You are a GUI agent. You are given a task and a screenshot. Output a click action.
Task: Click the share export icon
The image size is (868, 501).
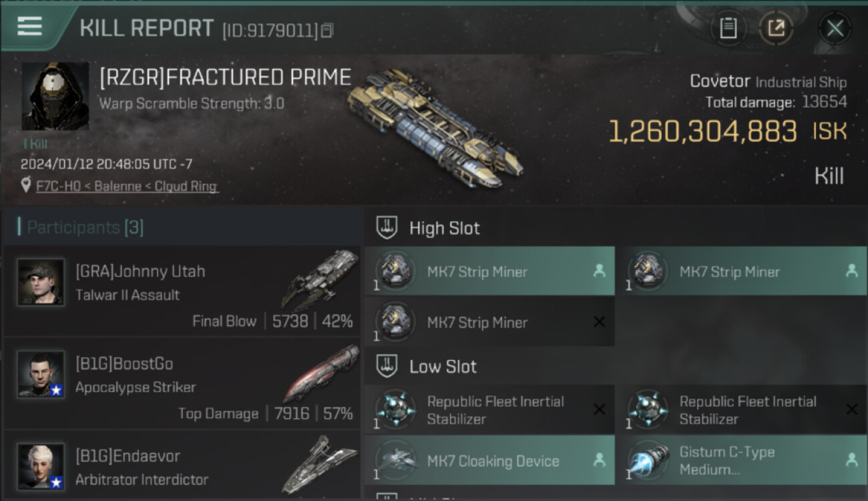pyautogui.click(x=776, y=28)
